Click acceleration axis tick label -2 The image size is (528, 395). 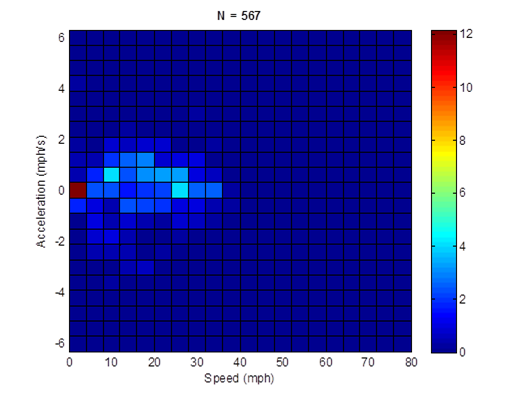pos(60,241)
